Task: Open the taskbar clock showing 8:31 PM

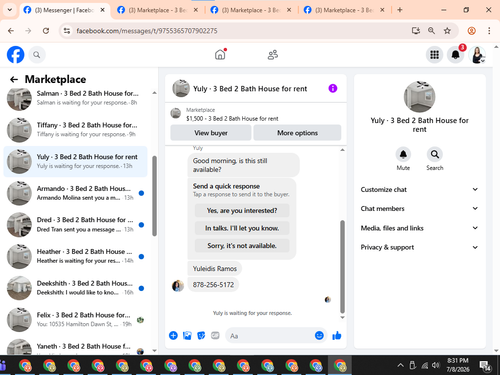Action: point(458,365)
